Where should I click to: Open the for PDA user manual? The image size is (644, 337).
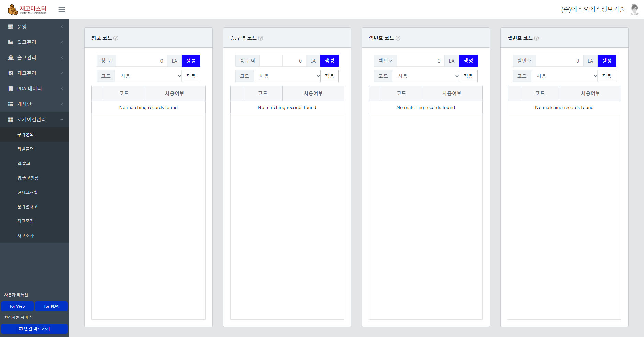pos(51,306)
